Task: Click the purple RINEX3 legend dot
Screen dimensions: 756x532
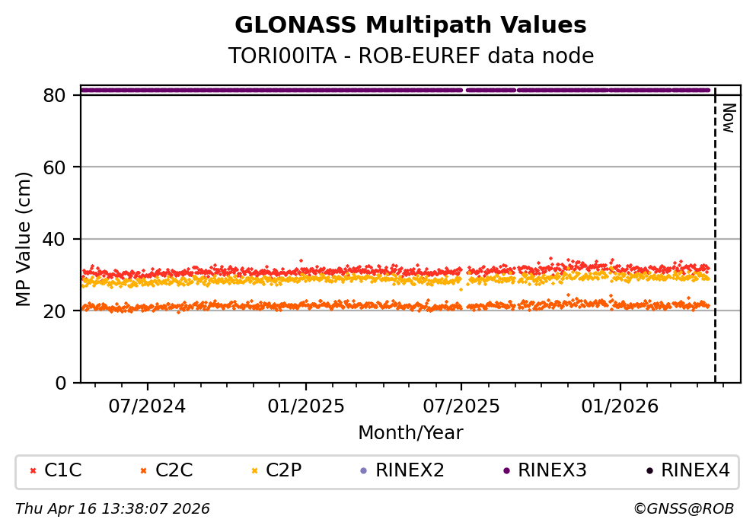Action: [506, 471]
